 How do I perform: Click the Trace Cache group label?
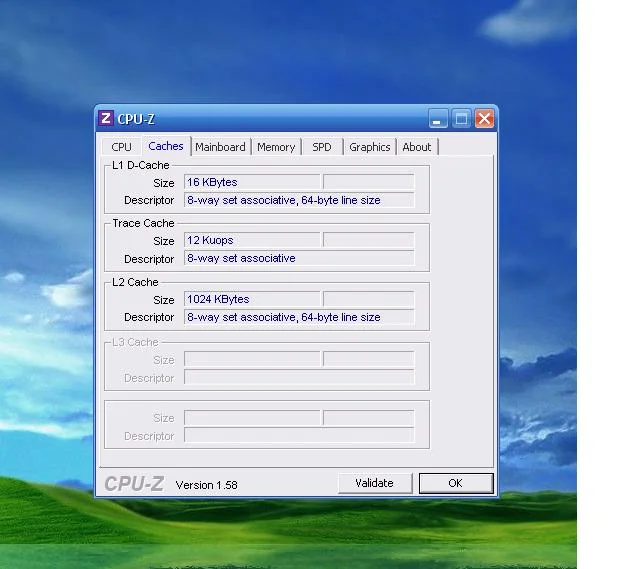click(143, 223)
